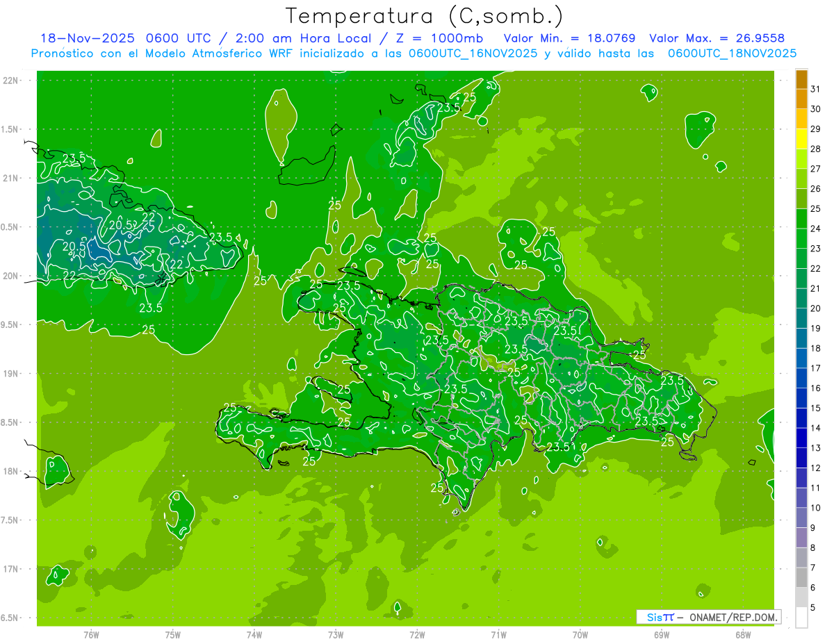This screenshot has height=644, width=834.
Task: Click the '0600UTC_18NOV2025' validity timestamp in subtitle
Action: coord(732,53)
